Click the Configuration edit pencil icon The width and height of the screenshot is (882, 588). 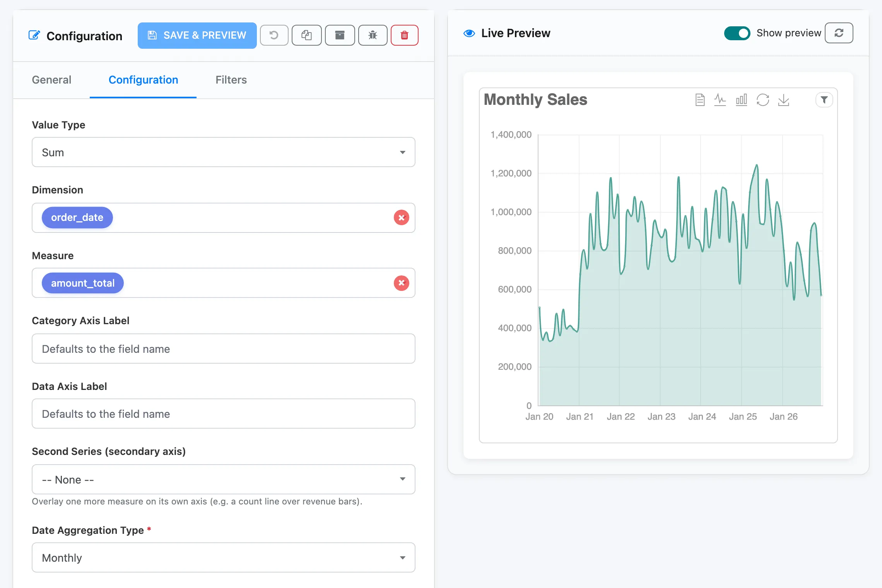(34, 35)
